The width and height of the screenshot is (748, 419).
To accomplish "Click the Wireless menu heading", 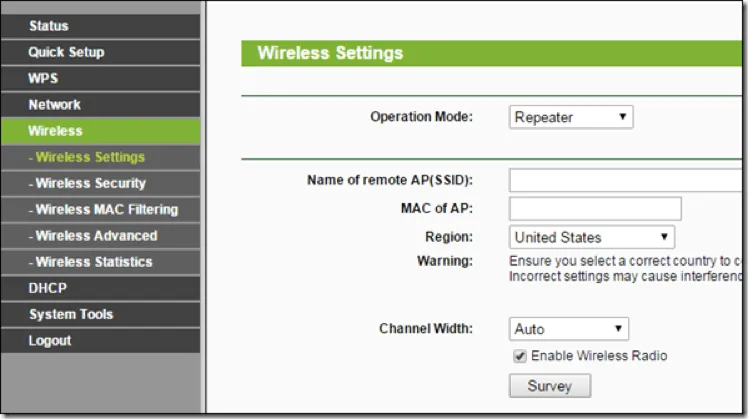I will point(55,131).
